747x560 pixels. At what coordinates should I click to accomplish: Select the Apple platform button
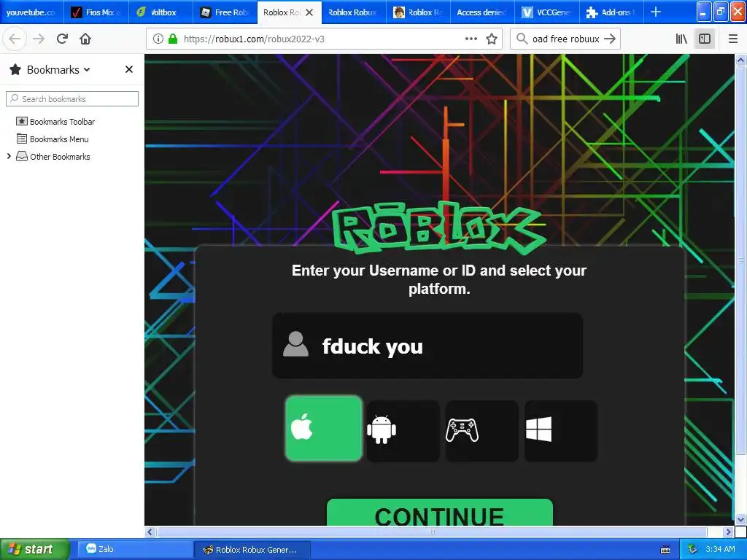[x=324, y=429]
